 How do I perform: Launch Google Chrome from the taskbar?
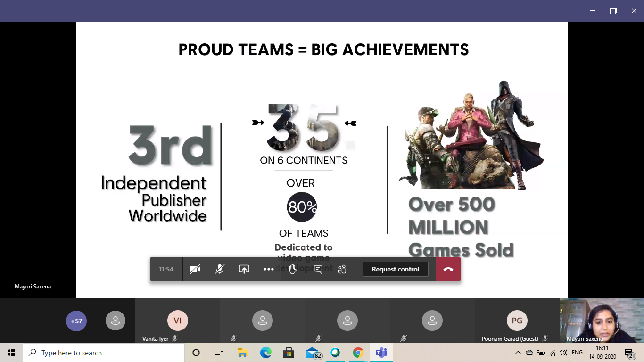pos(358,352)
